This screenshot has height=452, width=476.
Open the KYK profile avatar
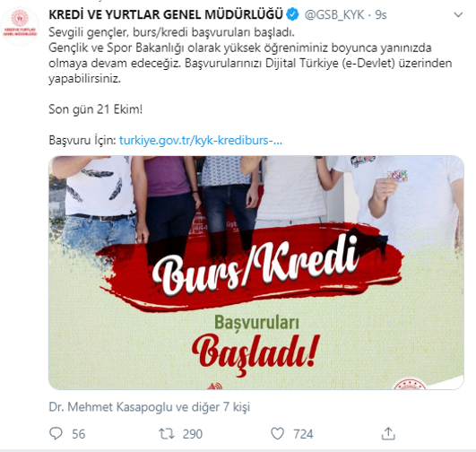pos(20,26)
